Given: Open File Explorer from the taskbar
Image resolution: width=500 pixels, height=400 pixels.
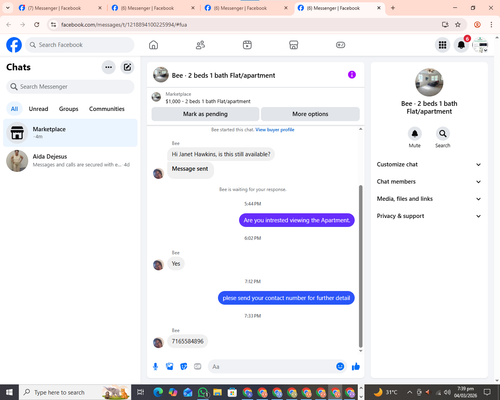Looking at the screenshot, I should pyautogui.click(x=217, y=392).
